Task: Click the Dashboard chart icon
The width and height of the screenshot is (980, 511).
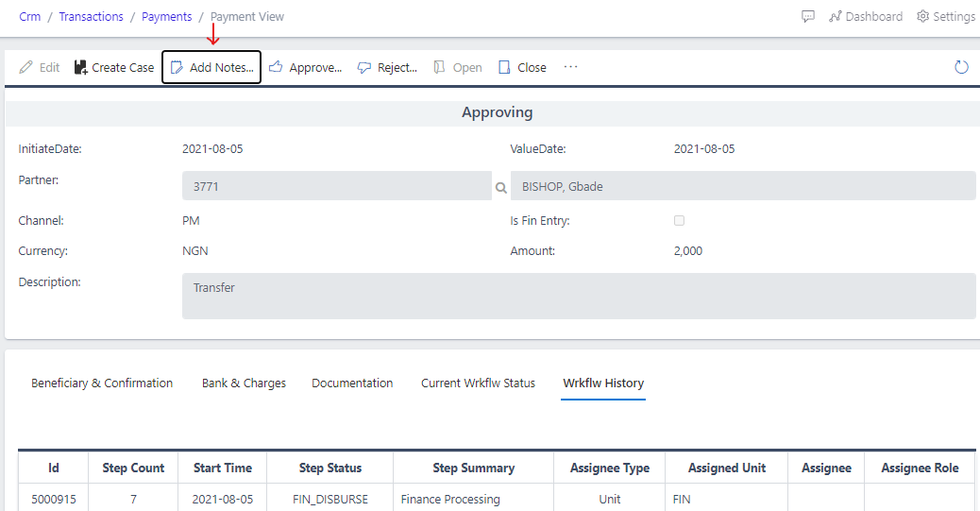Action: pyautogui.click(x=835, y=16)
